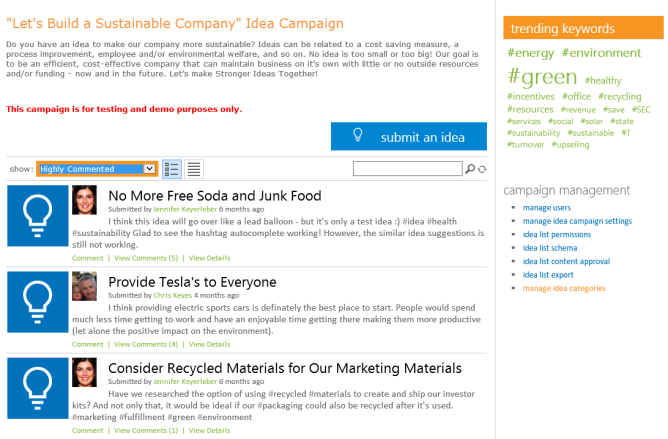Click the lightbulb icon for Soda idea
Viewport: 668px width, 439px height.
pyautogui.click(x=37, y=216)
